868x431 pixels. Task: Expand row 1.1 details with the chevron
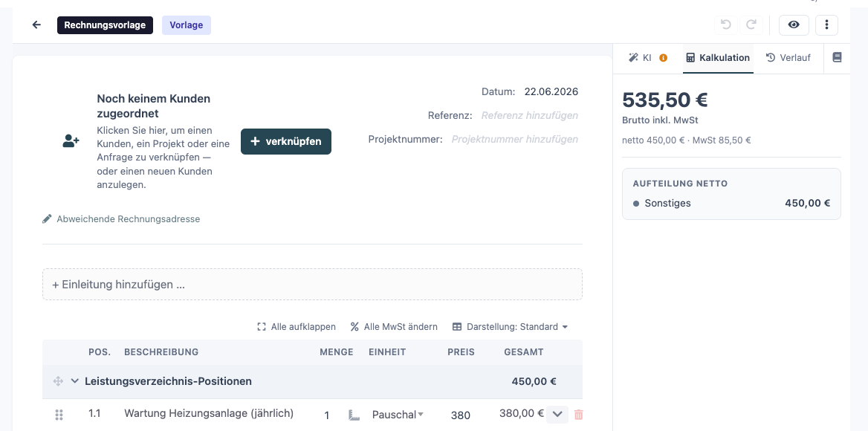click(x=557, y=415)
